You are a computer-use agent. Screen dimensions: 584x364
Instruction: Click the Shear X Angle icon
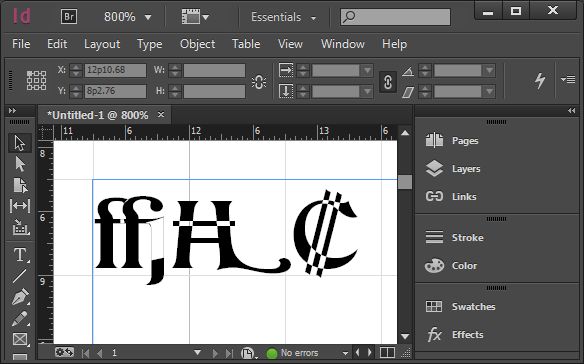pos(408,92)
